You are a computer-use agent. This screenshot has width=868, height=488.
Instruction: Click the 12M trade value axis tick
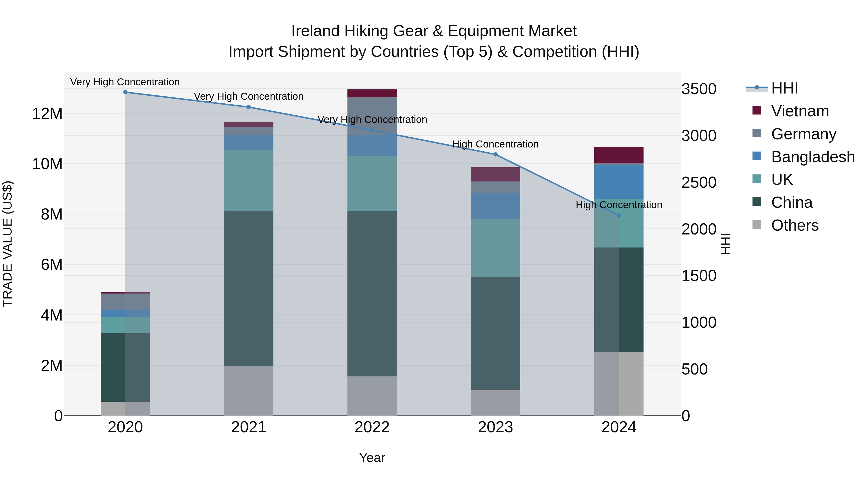(x=47, y=114)
